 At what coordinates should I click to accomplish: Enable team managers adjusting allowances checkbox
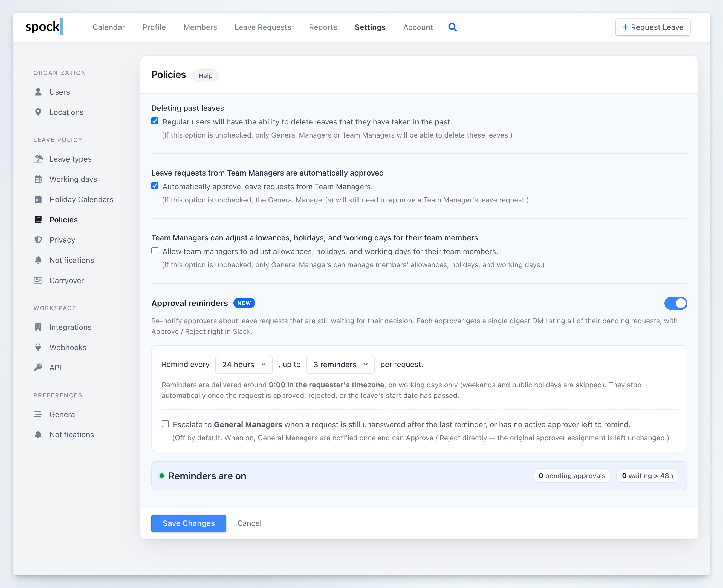155,251
